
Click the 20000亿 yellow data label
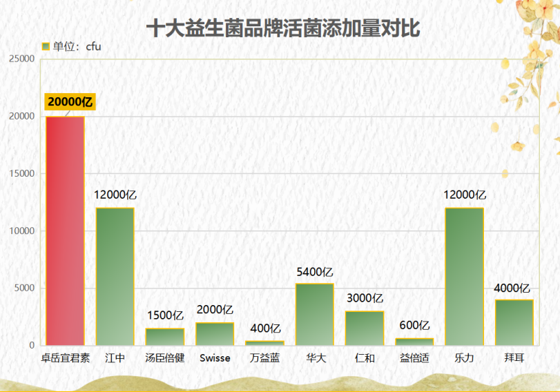[x=70, y=101]
